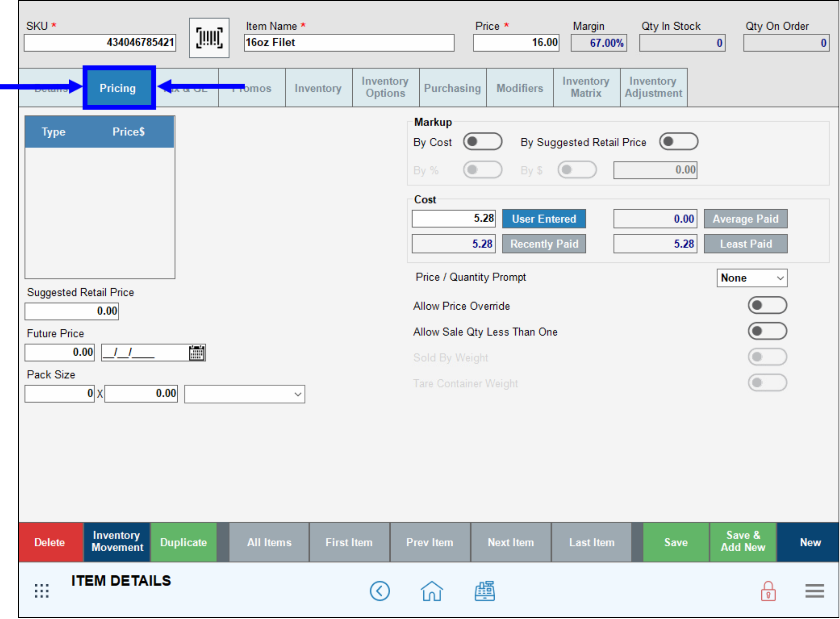Select the Average Paid cost option

[745, 219]
